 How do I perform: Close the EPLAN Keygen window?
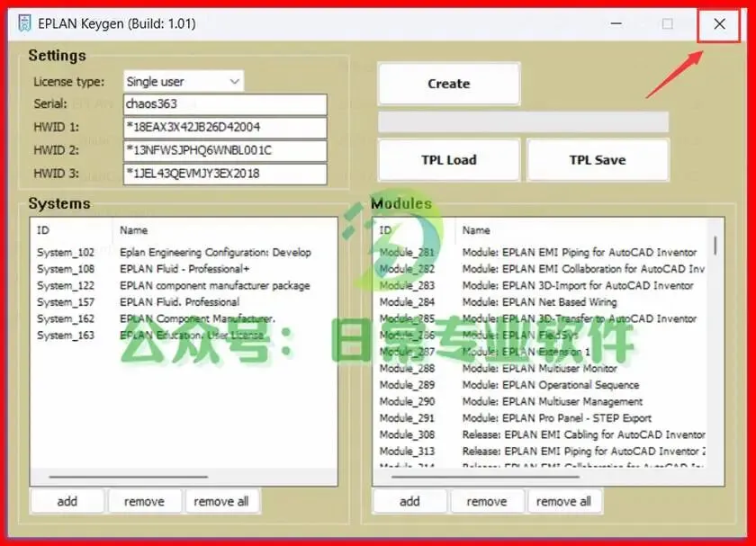(x=719, y=23)
